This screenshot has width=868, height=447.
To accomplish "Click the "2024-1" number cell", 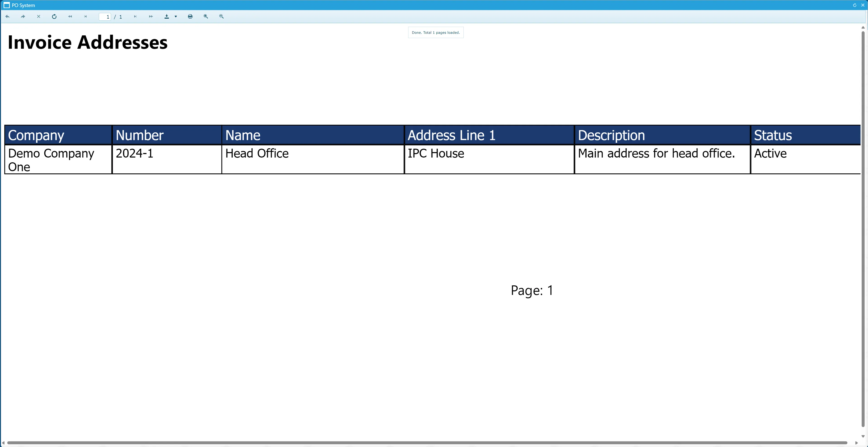I will pos(167,160).
